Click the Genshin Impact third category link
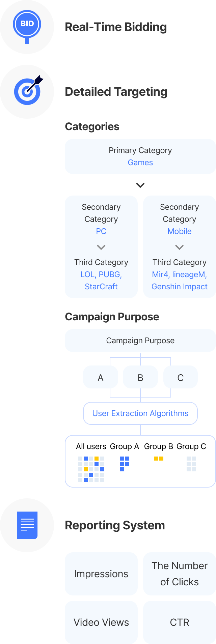Image resolution: width=216 pixels, height=644 pixels. pos(180,287)
